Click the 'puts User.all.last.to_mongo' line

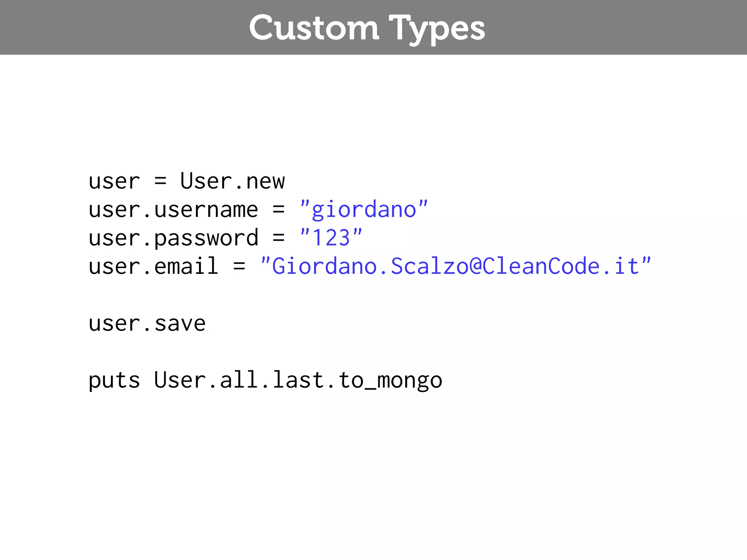pos(266,381)
